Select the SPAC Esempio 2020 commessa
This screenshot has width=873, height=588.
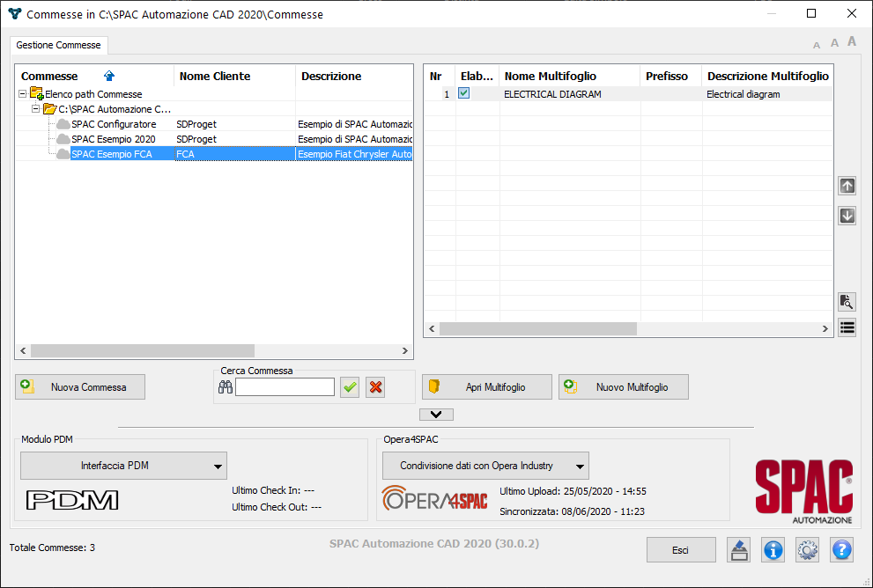tap(114, 139)
